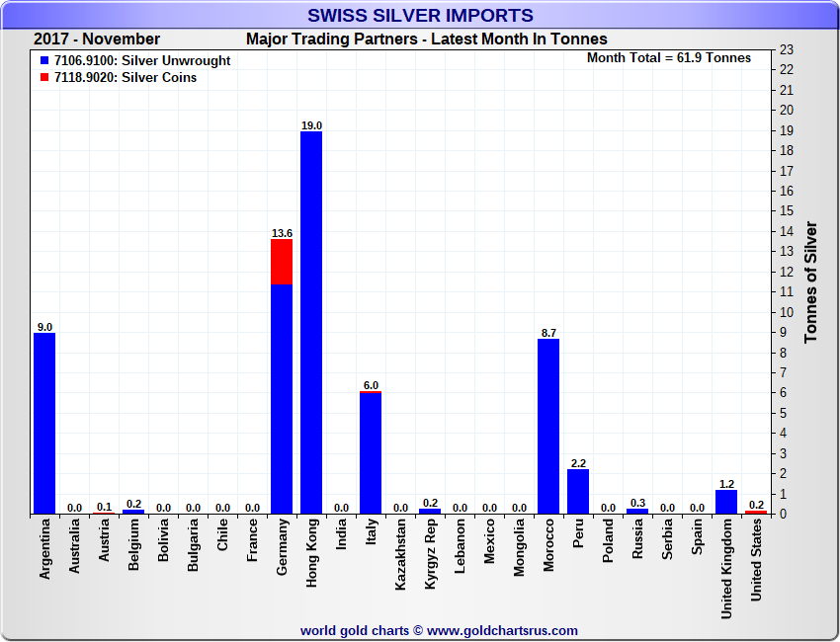Select the Argentina bar
This screenshot has height=642, width=840.
click(44, 423)
